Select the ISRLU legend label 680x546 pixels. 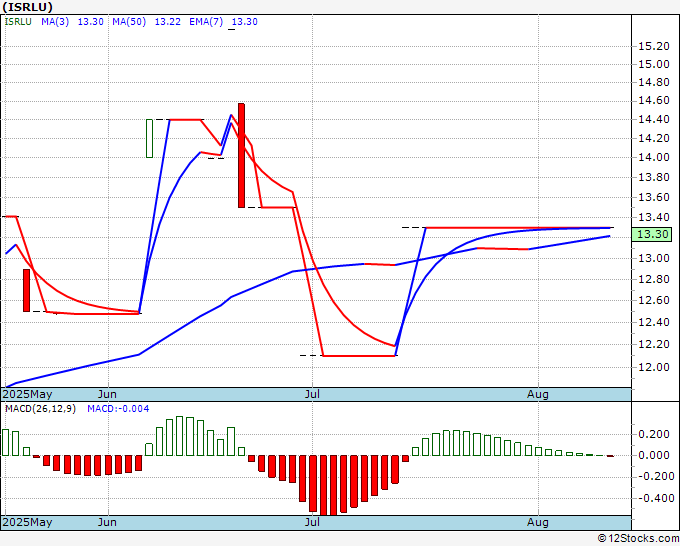[18, 22]
